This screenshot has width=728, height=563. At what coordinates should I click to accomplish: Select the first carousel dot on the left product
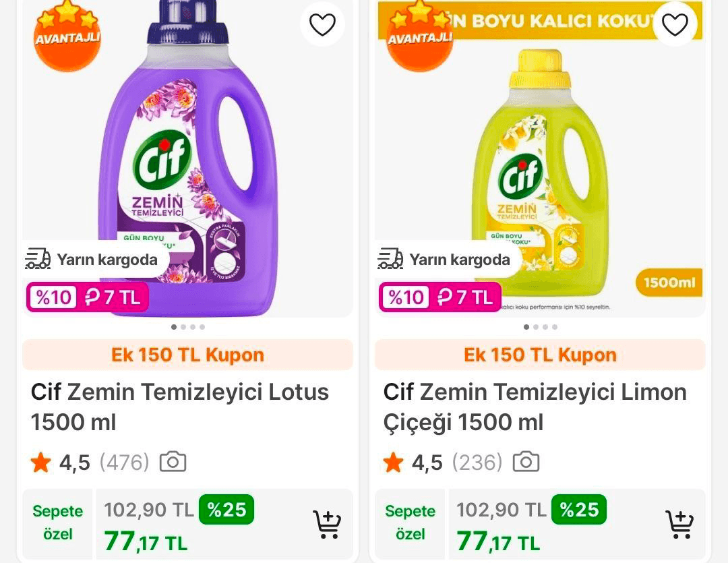[174, 327]
